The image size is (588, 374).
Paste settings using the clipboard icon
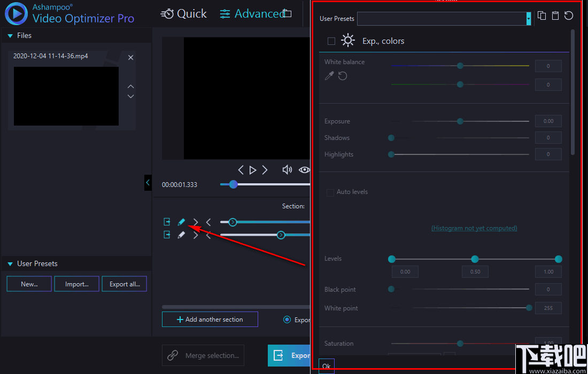click(555, 15)
